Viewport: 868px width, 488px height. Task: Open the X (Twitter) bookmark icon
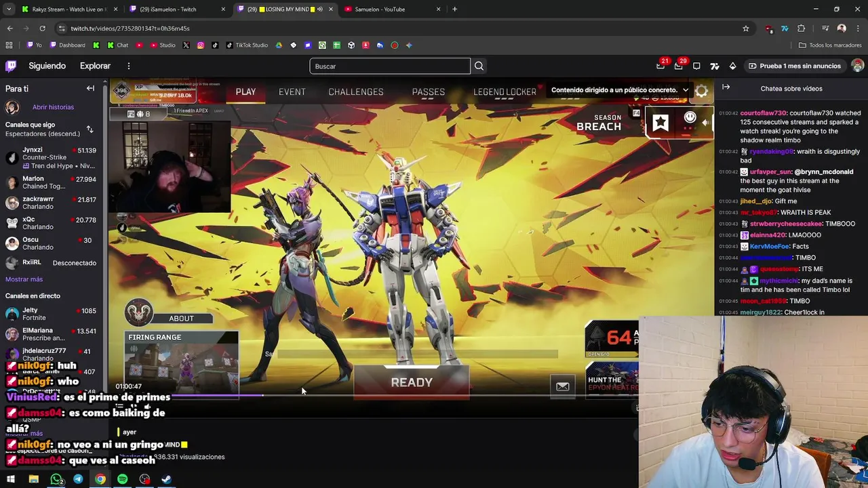pyautogui.click(x=186, y=45)
